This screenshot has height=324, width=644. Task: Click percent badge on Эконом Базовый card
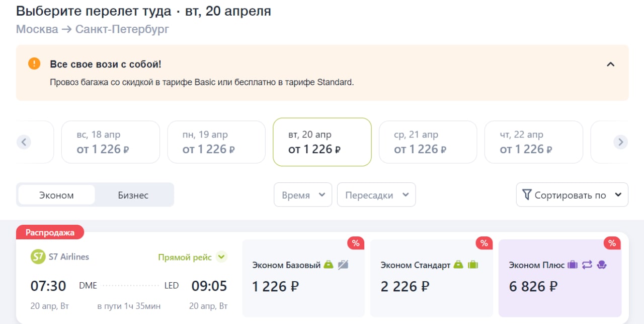[x=356, y=243]
